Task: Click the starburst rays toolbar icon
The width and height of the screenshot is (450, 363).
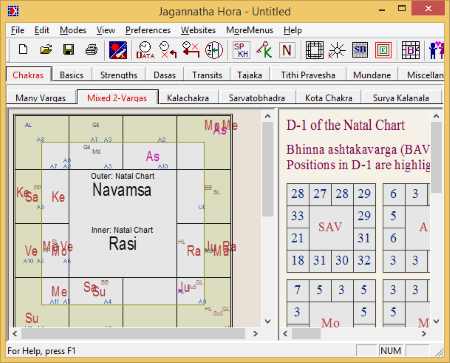Action: 337,50
